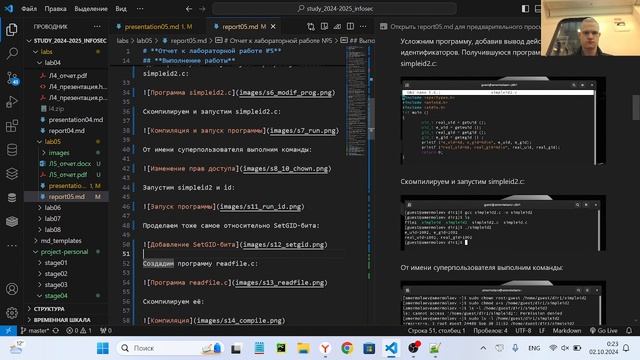Screen dimensions: 640x360
Task: Expand the СТРУКТУРА section
Action: point(66,309)
